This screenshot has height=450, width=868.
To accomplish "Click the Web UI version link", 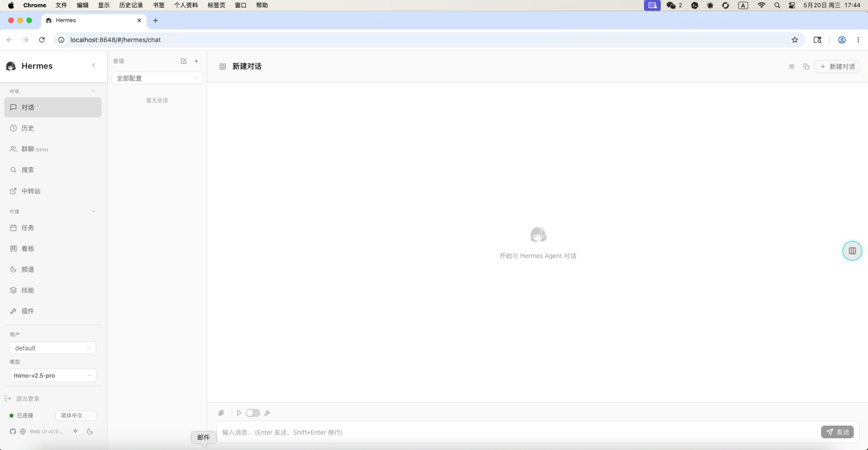I will (46, 431).
